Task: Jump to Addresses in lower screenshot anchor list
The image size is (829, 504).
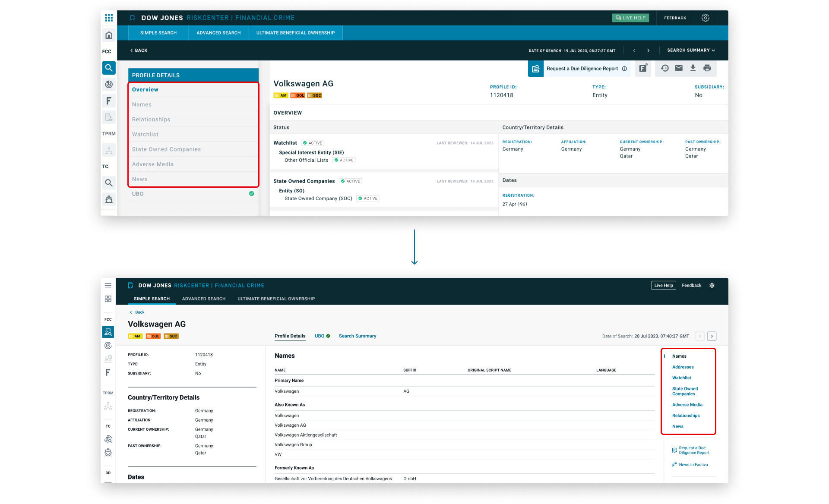Action: pos(683,367)
